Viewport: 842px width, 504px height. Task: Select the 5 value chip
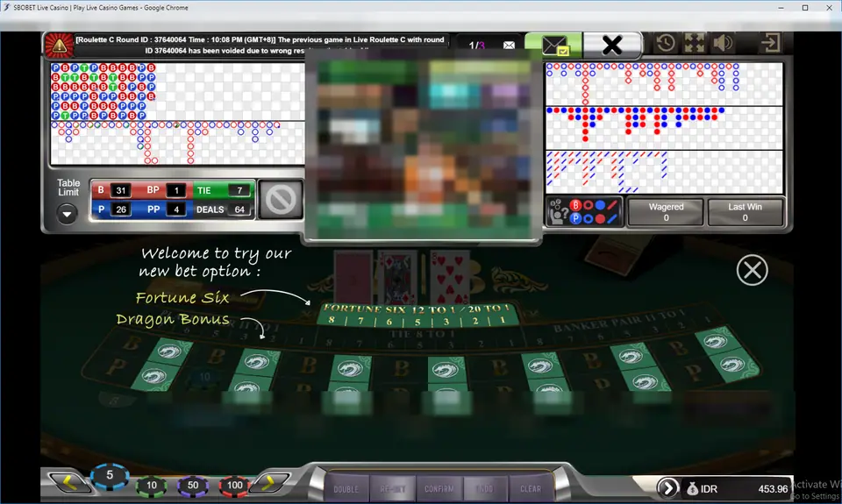110,477
